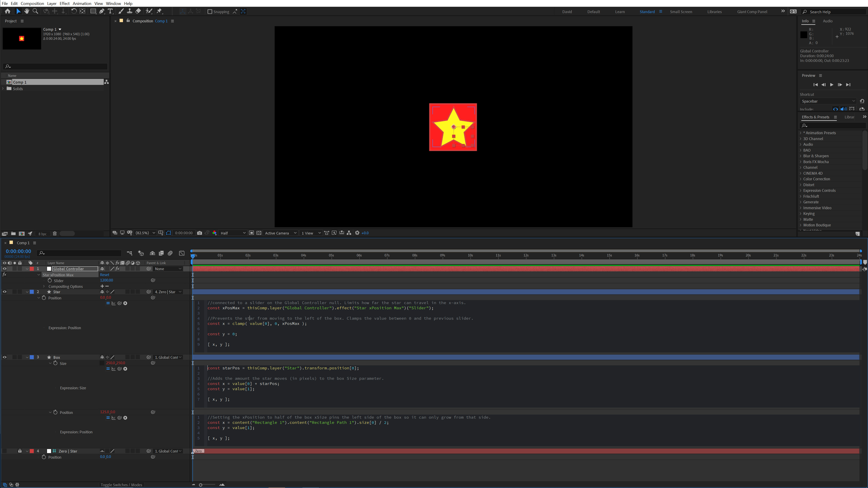The width and height of the screenshot is (868, 488).
Task: Select the Rectangle shape tool
Action: tap(93, 11)
